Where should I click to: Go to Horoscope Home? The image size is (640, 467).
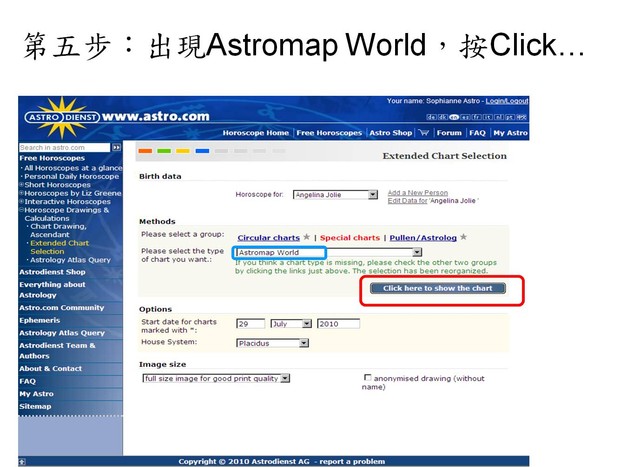click(256, 133)
